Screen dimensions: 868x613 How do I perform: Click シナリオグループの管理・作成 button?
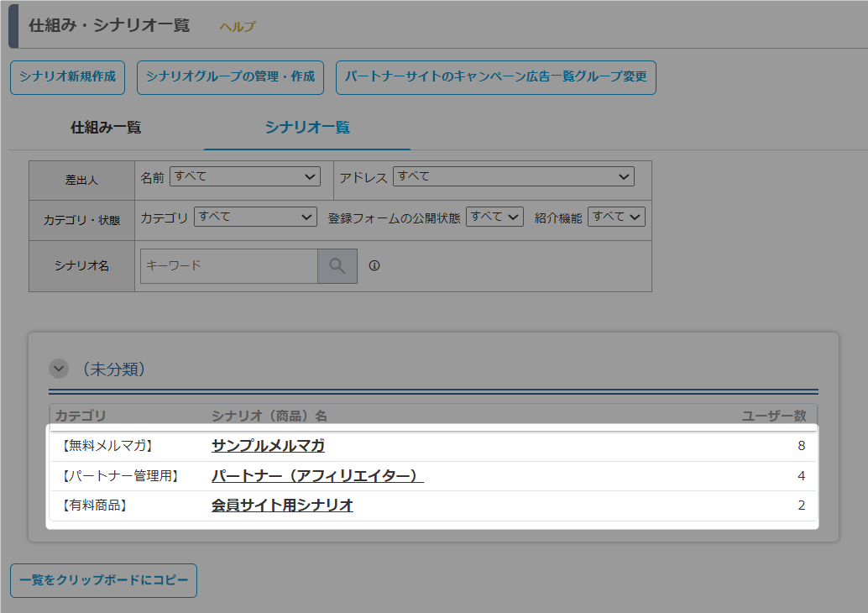(230, 77)
